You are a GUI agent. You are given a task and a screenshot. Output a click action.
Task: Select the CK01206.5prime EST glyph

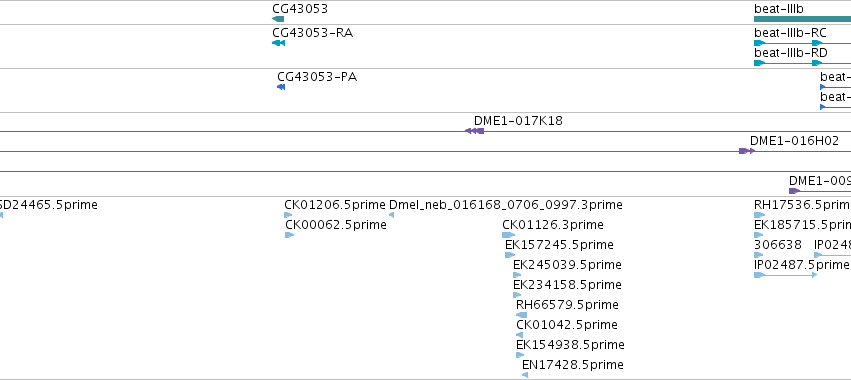(x=289, y=215)
